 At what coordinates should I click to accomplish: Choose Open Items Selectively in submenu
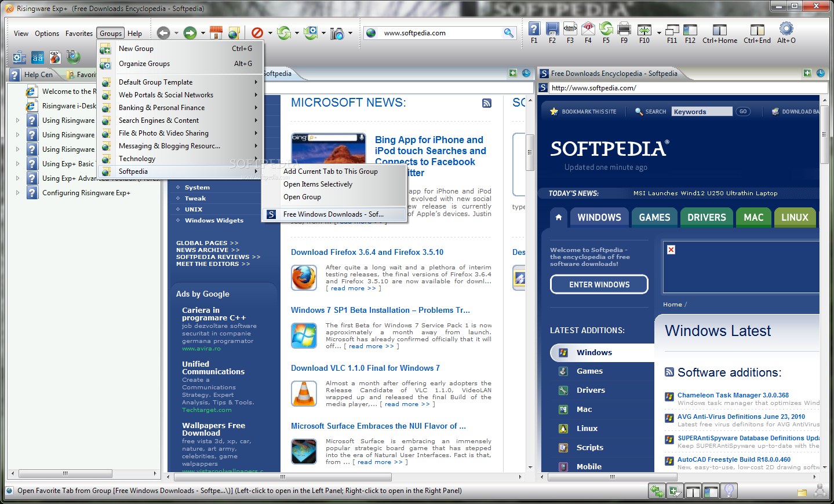tap(334, 184)
